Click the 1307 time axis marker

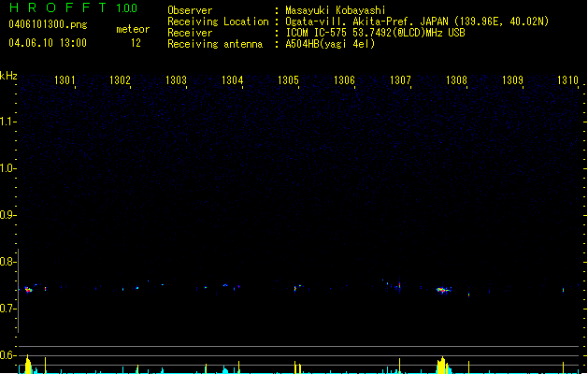tap(400, 79)
